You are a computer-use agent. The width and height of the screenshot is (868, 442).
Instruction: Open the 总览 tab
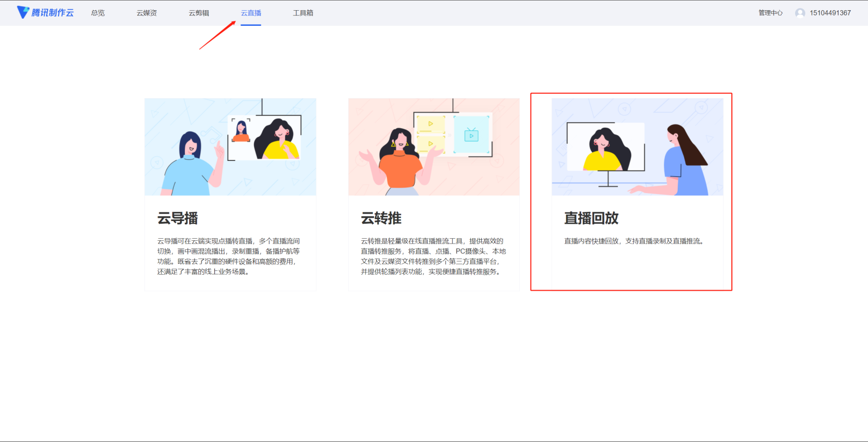point(98,13)
